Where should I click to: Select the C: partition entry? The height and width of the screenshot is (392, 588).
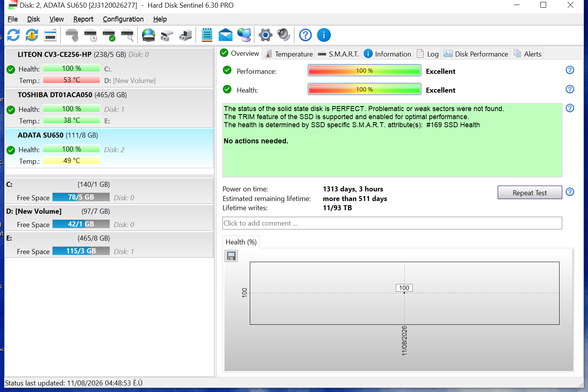[109, 191]
